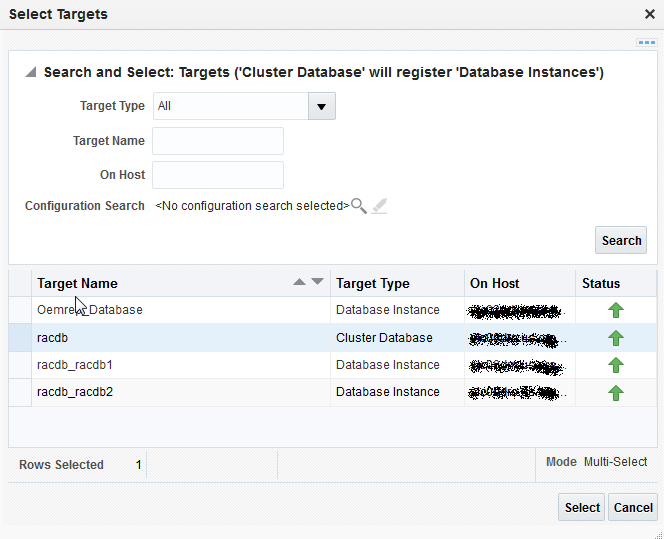Collapse the Search and Select section

coord(31,73)
